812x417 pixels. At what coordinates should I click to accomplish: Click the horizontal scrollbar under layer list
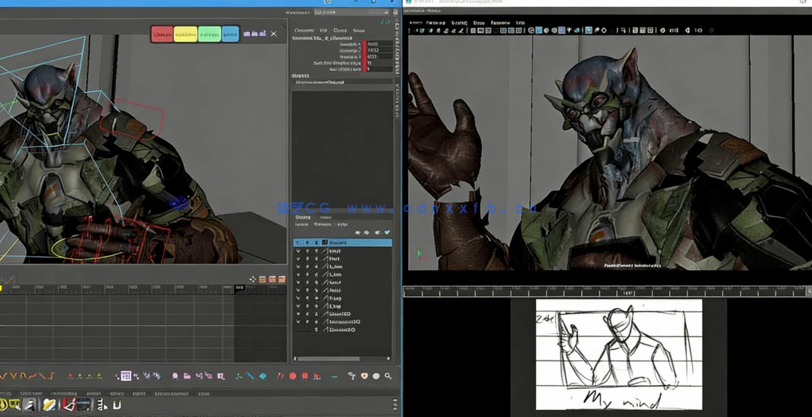click(x=330, y=358)
